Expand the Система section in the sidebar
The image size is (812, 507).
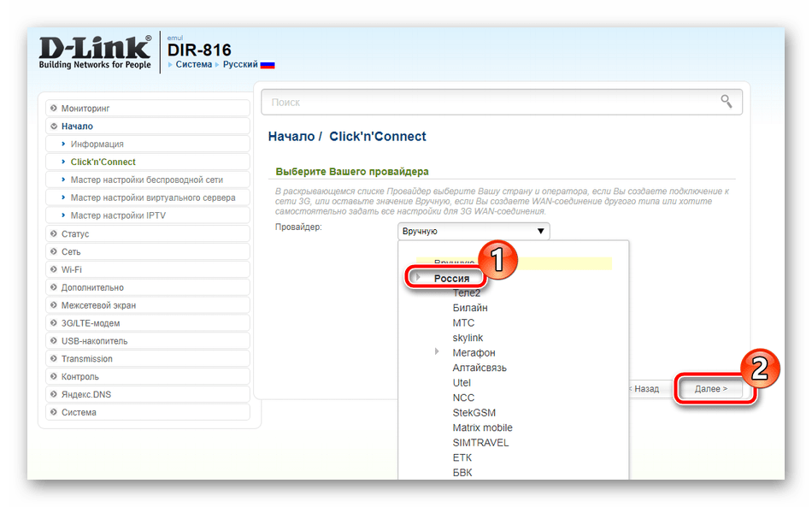point(148,412)
